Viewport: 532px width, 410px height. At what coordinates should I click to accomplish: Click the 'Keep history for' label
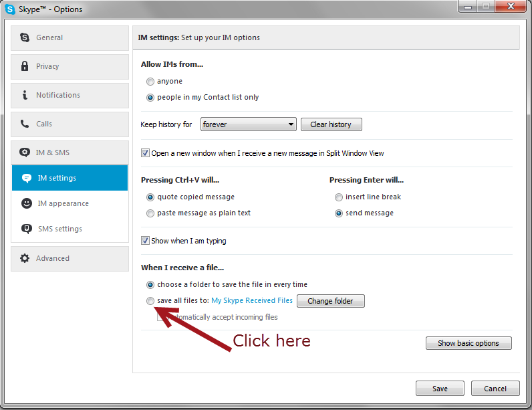point(166,124)
